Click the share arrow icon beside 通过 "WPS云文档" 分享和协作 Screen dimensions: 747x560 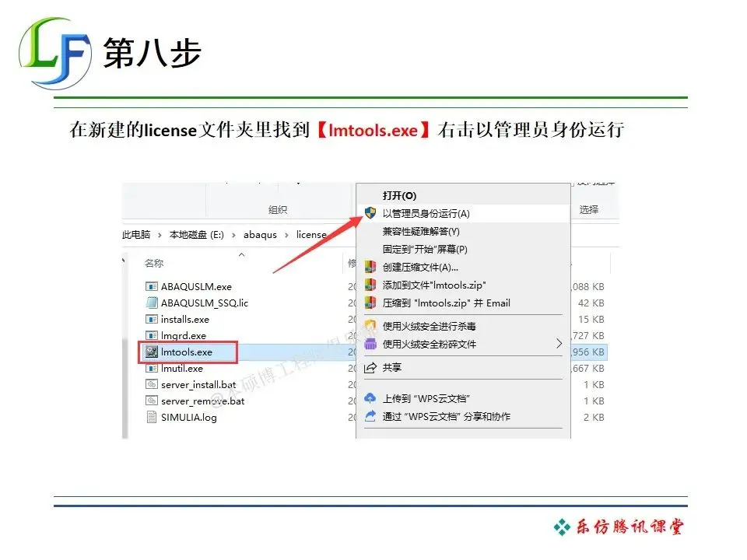point(370,416)
